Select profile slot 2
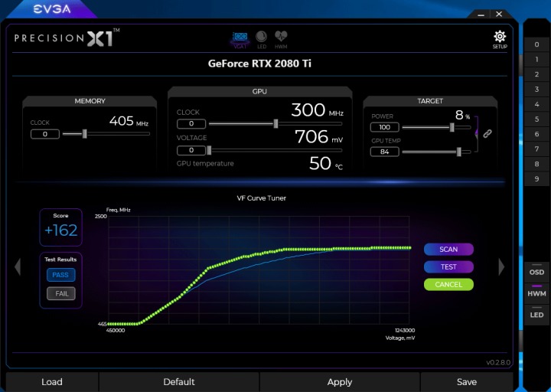The width and height of the screenshot is (551, 392). click(x=536, y=74)
